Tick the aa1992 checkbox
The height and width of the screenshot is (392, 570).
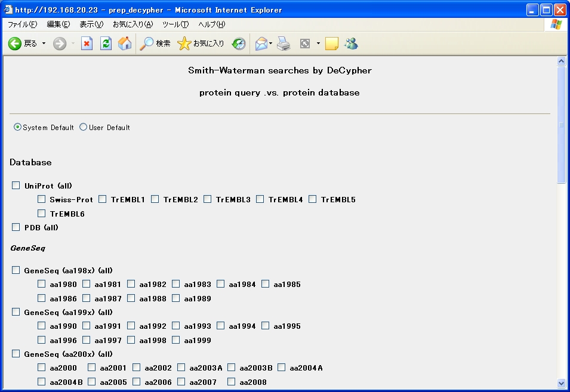(131, 326)
